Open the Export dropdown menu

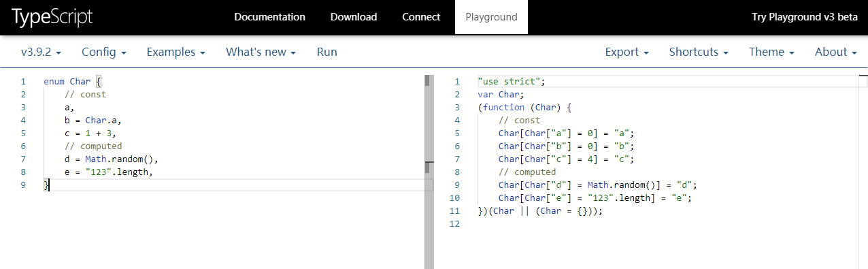pos(627,52)
